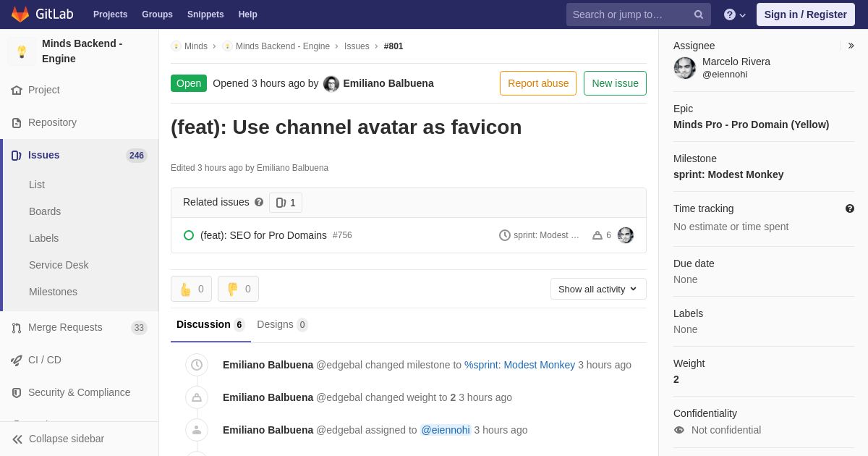Click the weight icon on weight activity
The image size is (868, 456).
coord(197,397)
